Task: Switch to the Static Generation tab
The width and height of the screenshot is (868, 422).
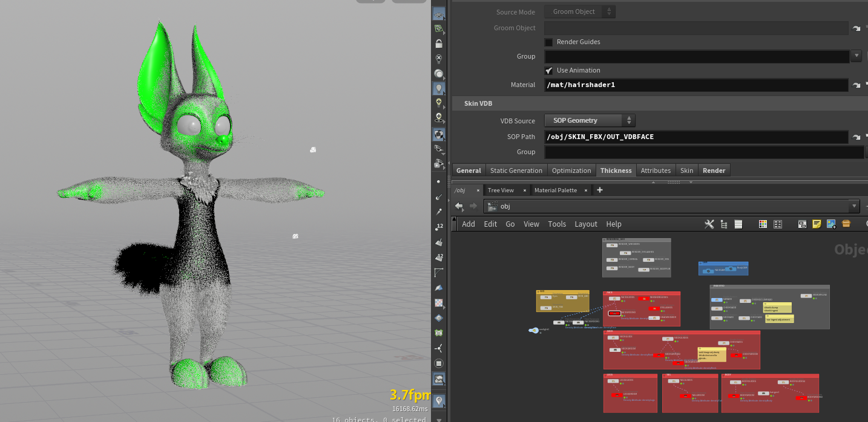Action: (x=516, y=170)
